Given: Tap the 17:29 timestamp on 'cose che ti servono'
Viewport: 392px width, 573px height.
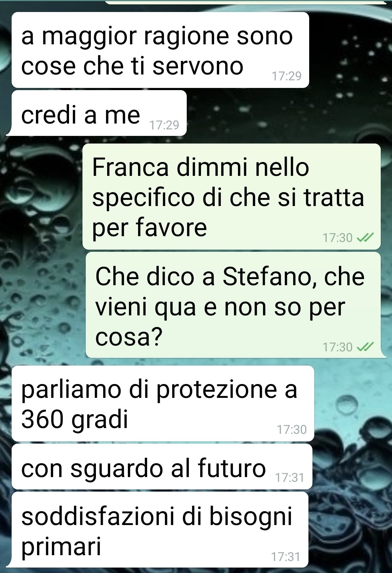Looking at the screenshot, I should pos(287,76).
